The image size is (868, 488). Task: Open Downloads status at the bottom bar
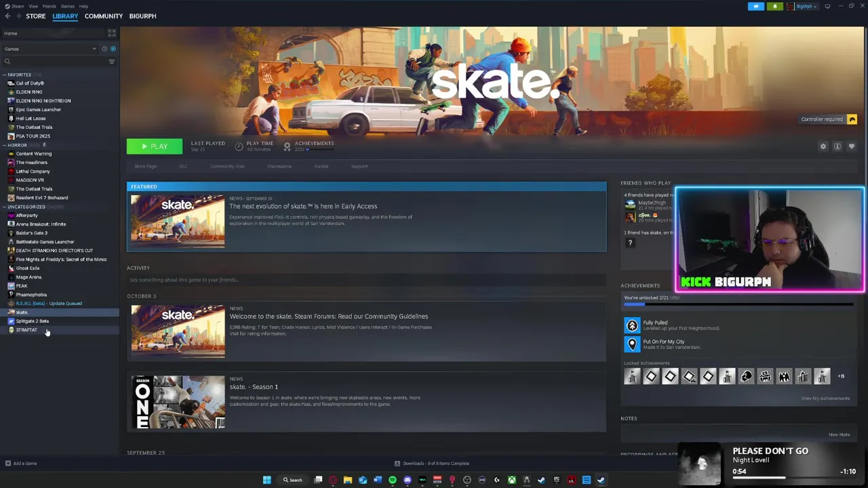(433, 464)
